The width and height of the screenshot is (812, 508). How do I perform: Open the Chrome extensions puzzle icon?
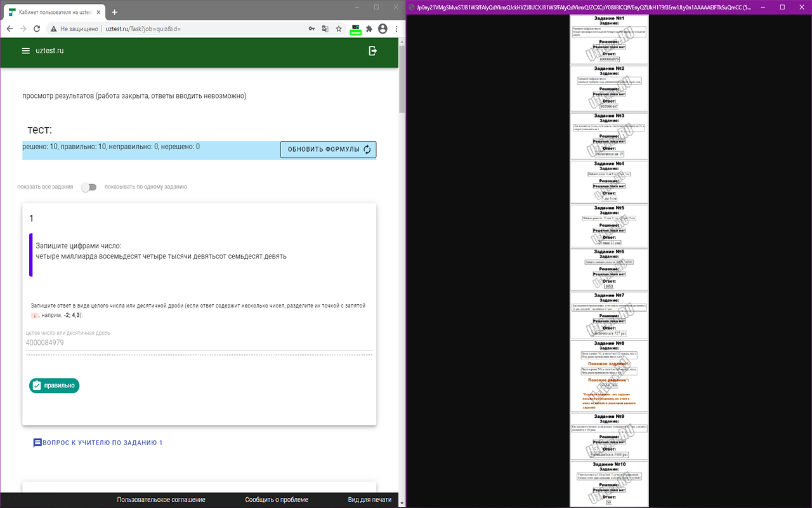[369, 29]
